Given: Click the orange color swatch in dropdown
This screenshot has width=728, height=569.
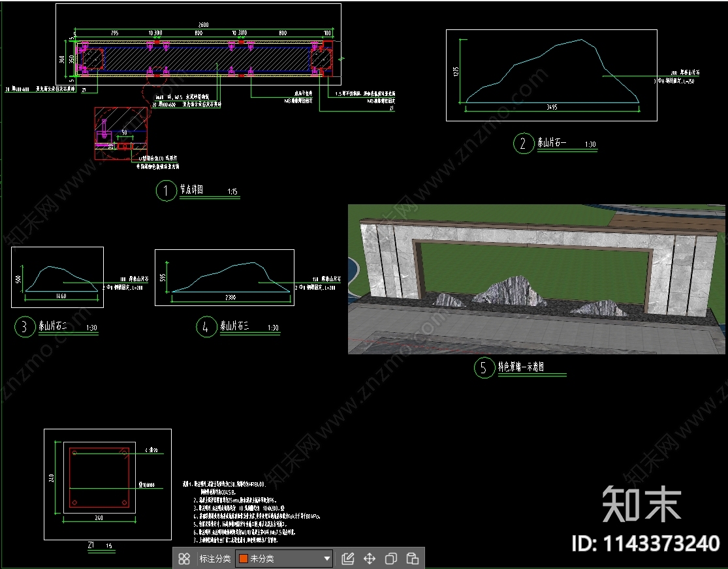Looking at the screenshot, I should 244,559.
